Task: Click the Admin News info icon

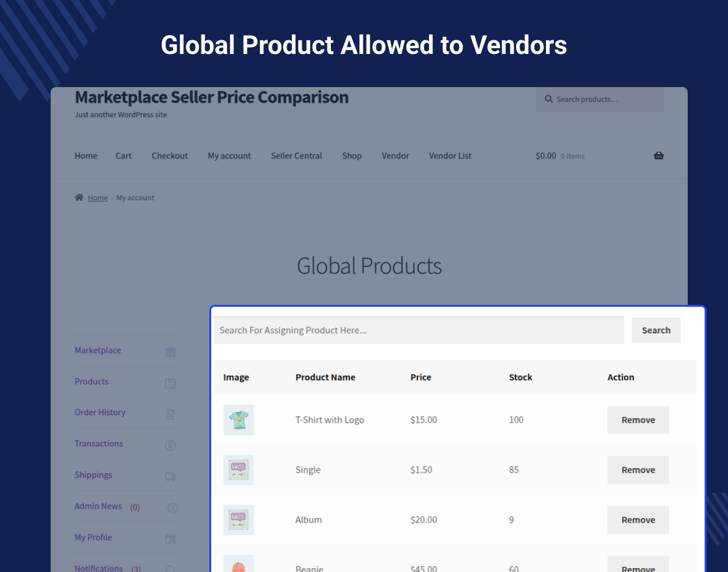Action: 172,508
